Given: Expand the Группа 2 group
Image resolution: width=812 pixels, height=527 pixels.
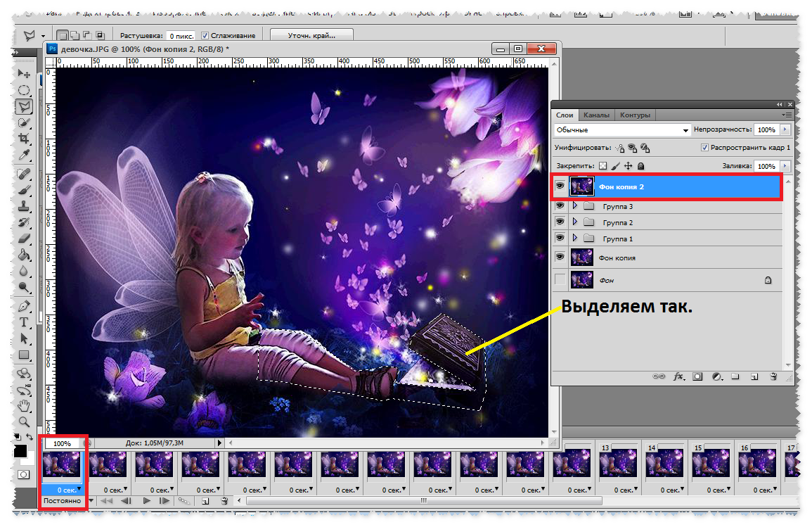Looking at the screenshot, I should click(x=575, y=222).
